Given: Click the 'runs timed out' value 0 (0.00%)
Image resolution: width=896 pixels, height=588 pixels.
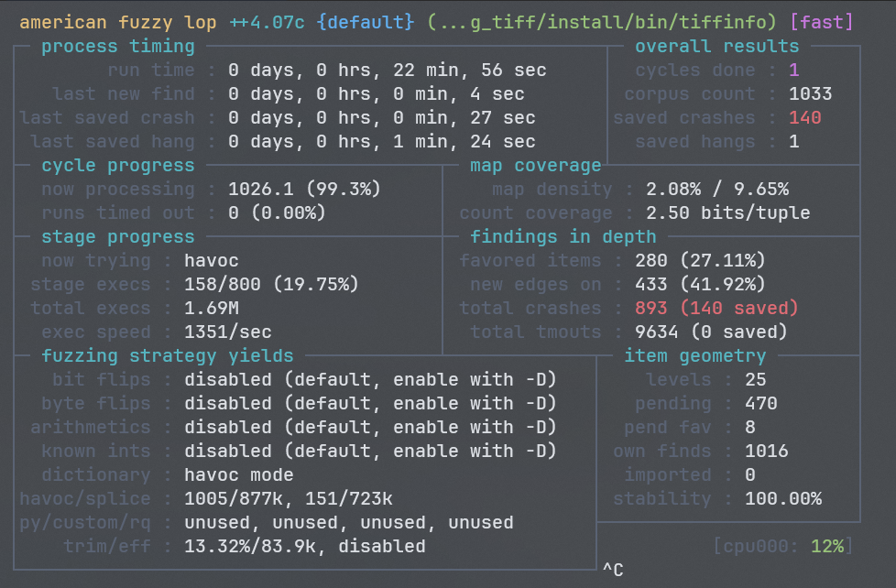Looking at the screenshot, I should click(278, 213).
